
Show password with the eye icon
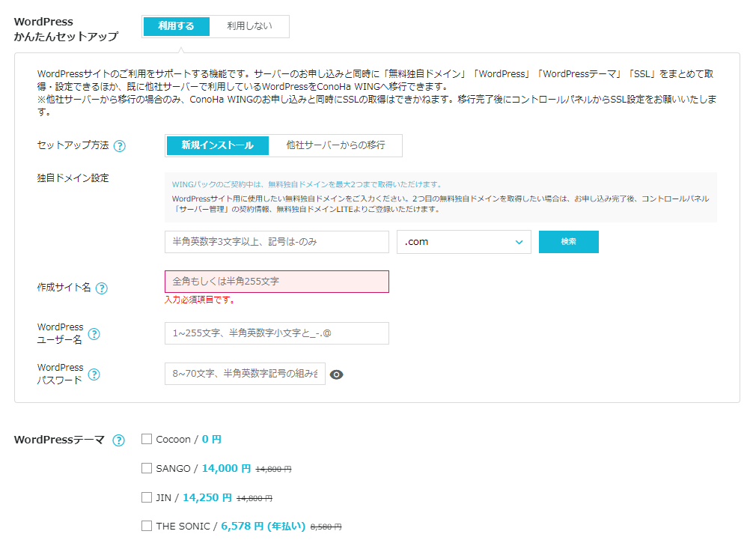tap(337, 374)
